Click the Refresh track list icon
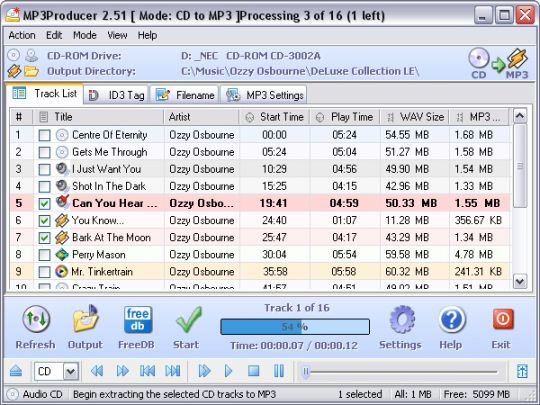Image resolution: width=540 pixels, height=405 pixels. click(36, 319)
